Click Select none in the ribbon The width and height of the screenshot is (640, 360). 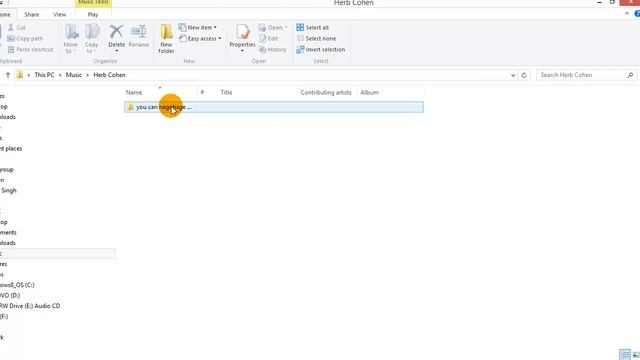coord(316,38)
